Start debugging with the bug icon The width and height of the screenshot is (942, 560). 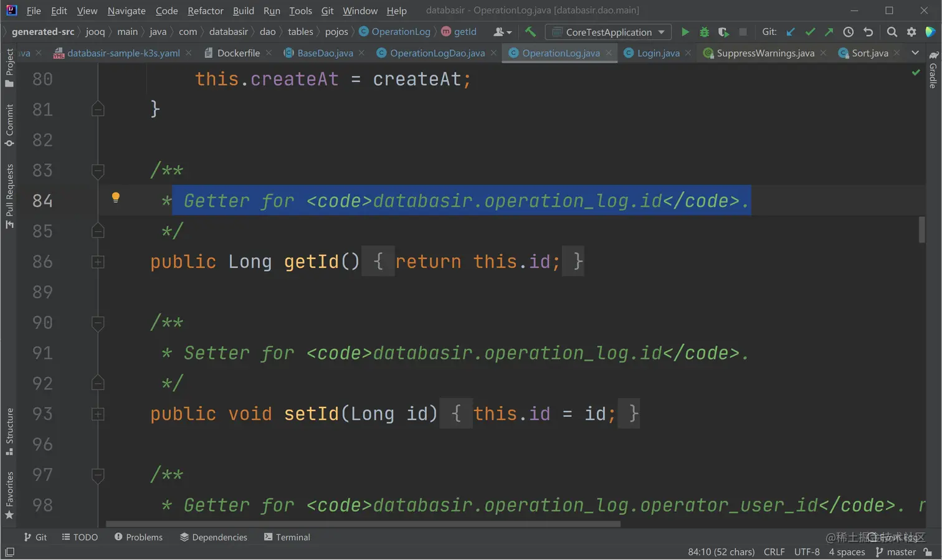pyautogui.click(x=705, y=32)
